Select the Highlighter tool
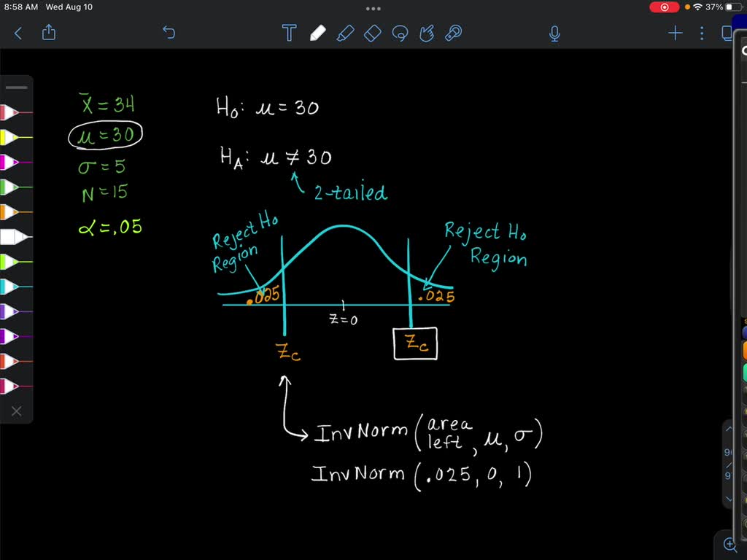Image resolution: width=747 pixels, height=560 pixels. pyautogui.click(x=345, y=33)
